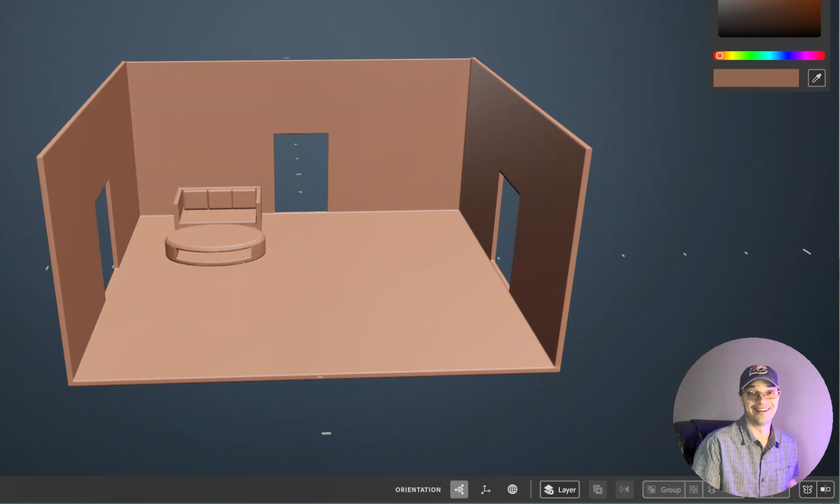Click the current brown color swatch

756,78
